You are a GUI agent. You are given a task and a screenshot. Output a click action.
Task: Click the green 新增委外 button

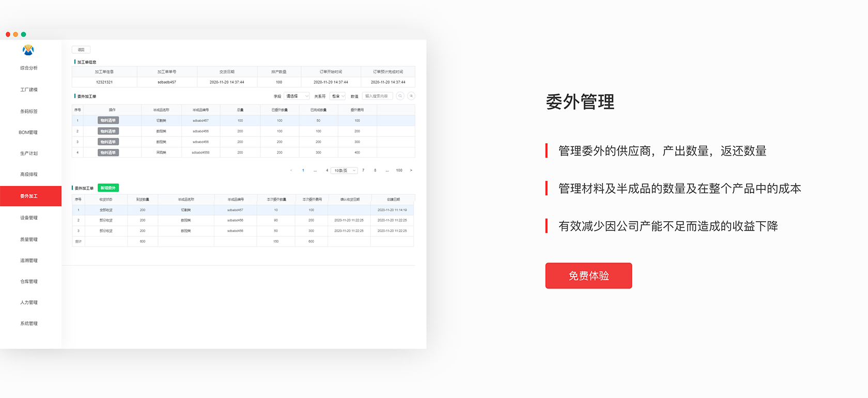108,188
